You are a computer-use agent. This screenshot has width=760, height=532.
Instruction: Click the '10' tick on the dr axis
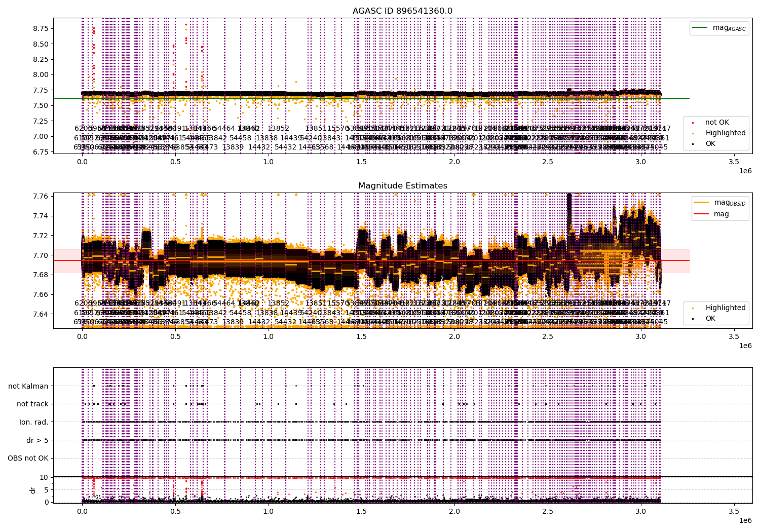(x=44, y=477)
